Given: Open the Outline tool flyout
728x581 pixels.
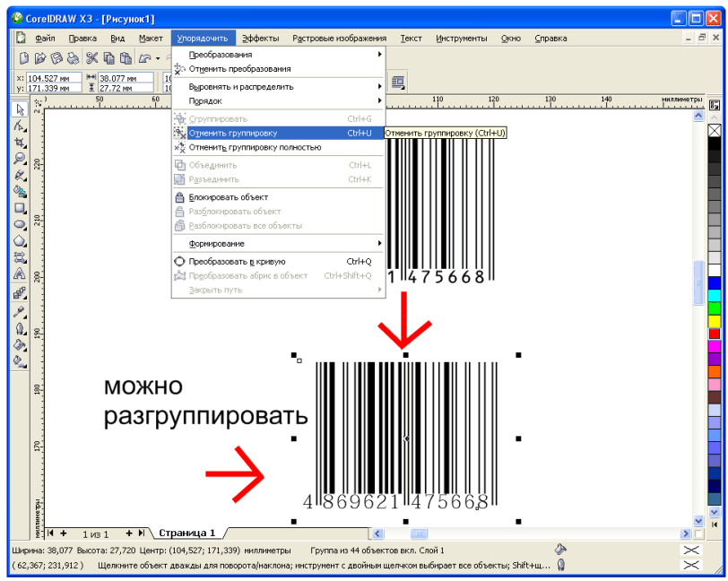Looking at the screenshot, I should (x=20, y=329).
